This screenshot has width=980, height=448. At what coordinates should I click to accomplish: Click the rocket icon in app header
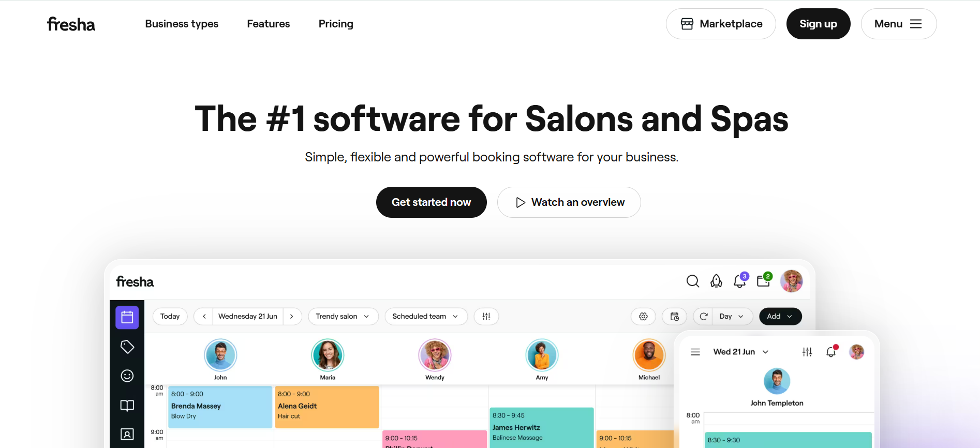point(716,281)
